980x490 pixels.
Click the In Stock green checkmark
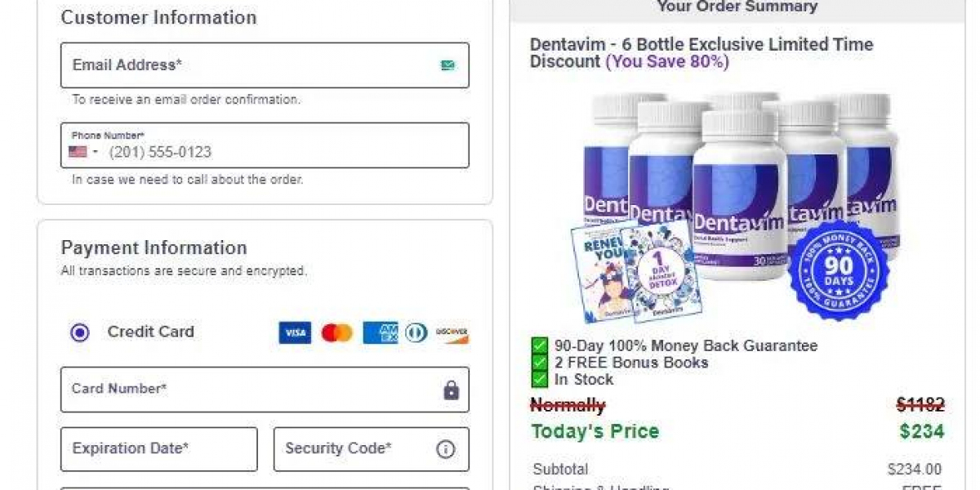click(x=540, y=380)
